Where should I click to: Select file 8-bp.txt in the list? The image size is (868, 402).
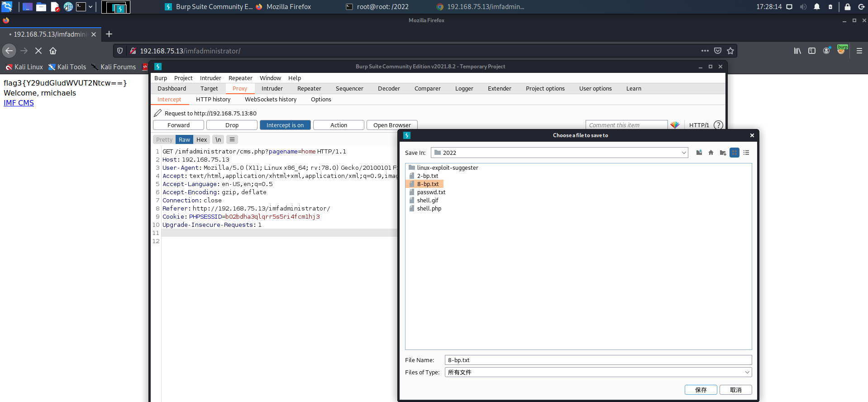(x=424, y=184)
